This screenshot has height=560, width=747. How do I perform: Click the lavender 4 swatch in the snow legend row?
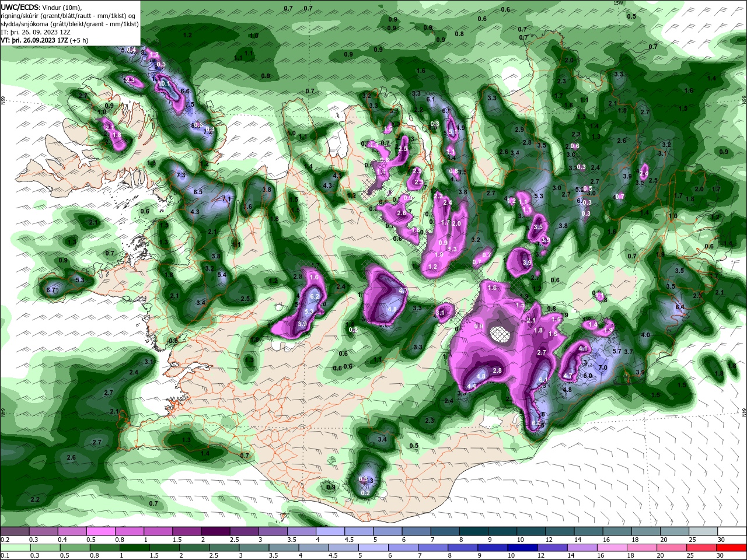(330, 532)
